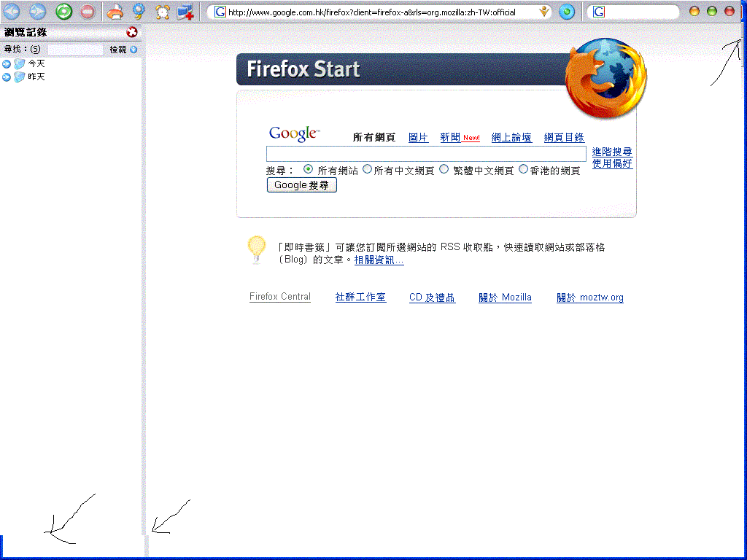Click the blue flower toolbar icon
Viewport: 747px width, 560px height.
139,12
